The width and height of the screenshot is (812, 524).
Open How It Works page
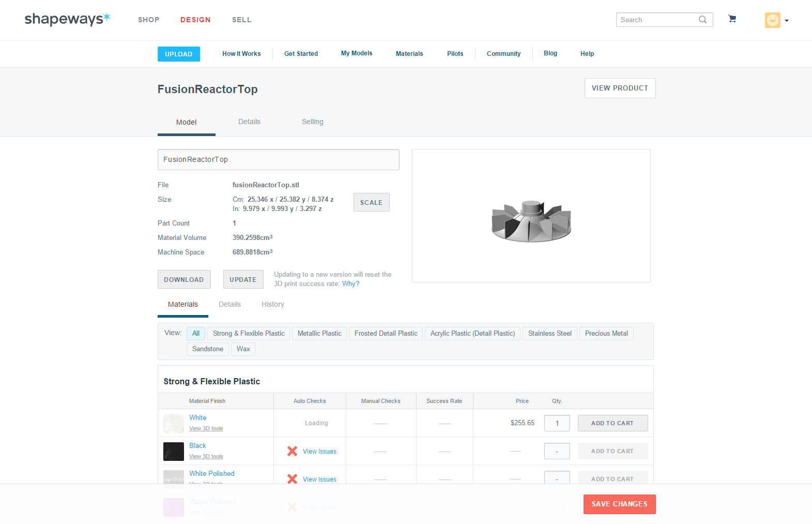[241, 54]
